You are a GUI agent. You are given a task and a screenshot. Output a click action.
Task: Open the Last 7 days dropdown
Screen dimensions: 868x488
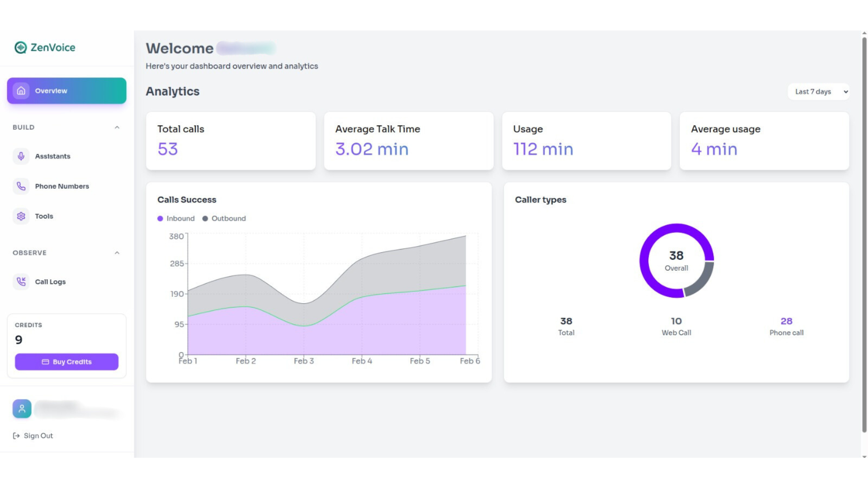point(818,92)
